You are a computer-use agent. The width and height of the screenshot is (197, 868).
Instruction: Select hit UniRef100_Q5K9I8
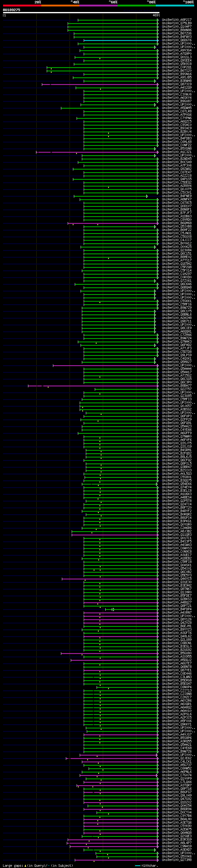point(177,64)
